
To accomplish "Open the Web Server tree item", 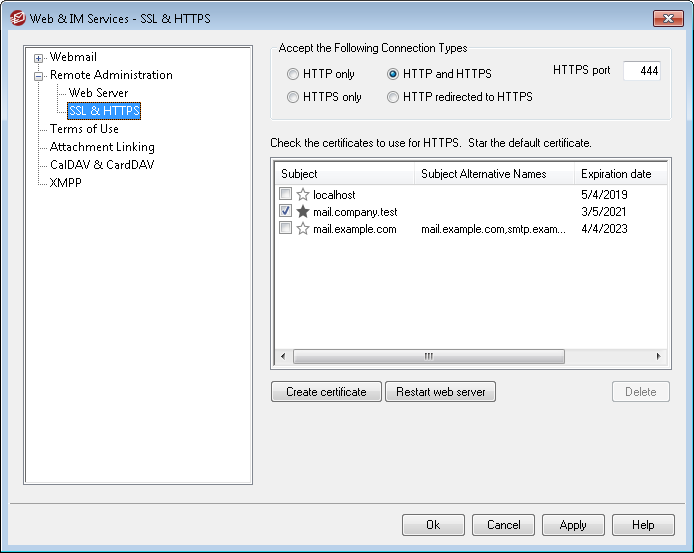I will (98, 93).
